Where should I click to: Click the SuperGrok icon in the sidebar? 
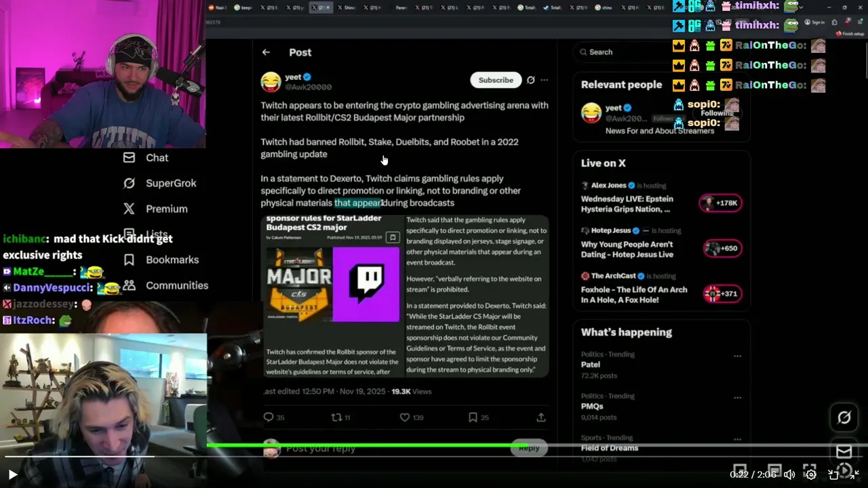129,183
